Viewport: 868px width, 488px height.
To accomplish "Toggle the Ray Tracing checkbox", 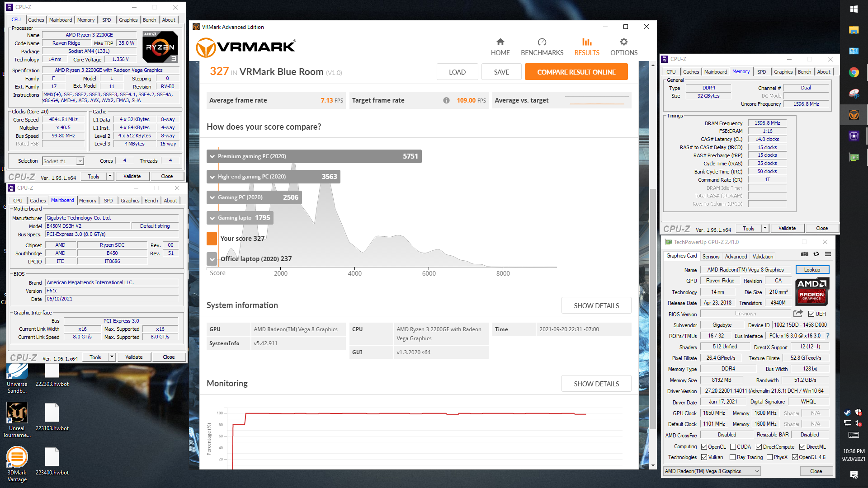I will click(732, 457).
